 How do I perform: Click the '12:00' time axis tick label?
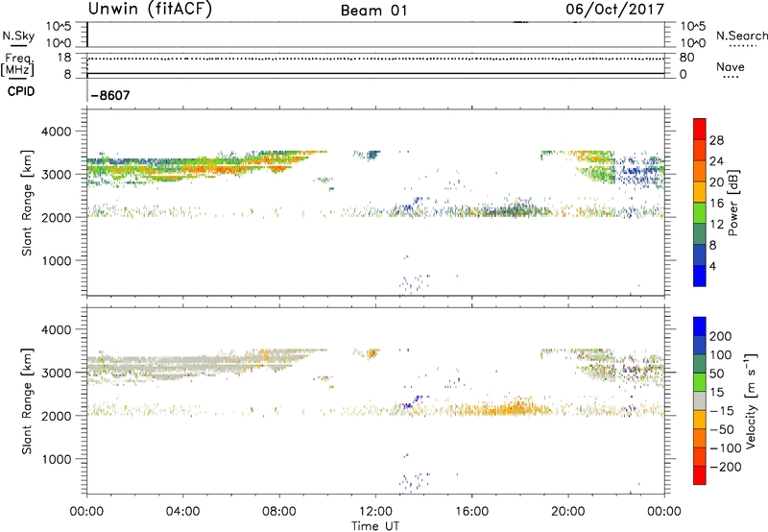click(375, 512)
